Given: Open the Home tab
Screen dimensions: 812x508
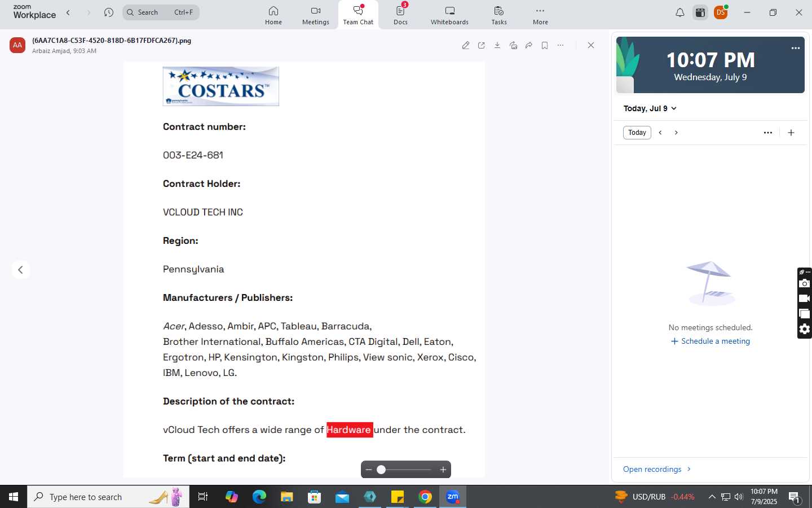Looking at the screenshot, I should pyautogui.click(x=273, y=15).
